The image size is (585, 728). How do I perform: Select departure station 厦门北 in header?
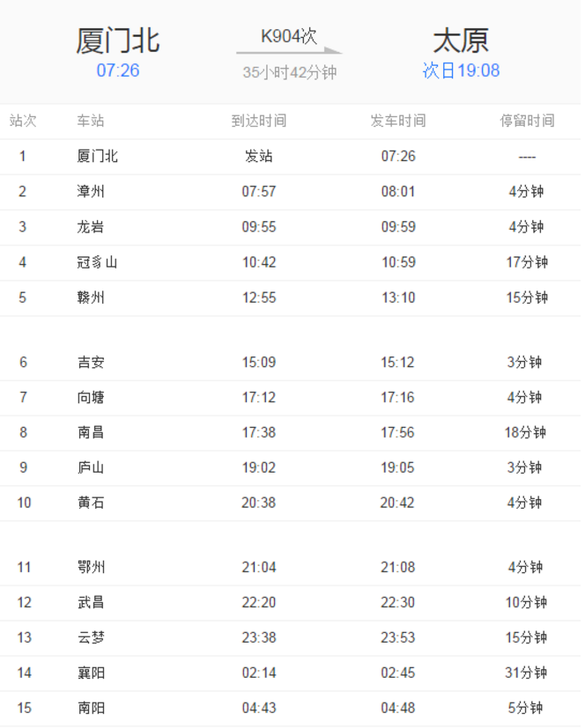coord(118,40)
